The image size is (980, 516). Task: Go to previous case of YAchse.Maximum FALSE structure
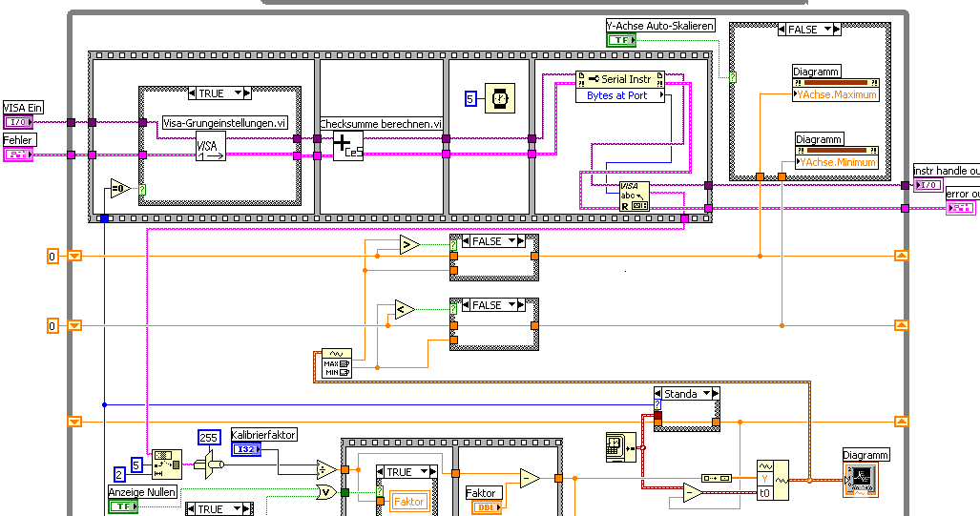tap(782, 30)
